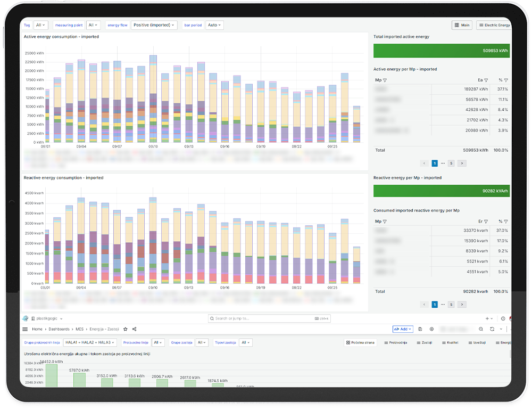Viewport: 532px width, 410px height.
Task: Go to page 5 of active energy table
Action: coord(451,163)
